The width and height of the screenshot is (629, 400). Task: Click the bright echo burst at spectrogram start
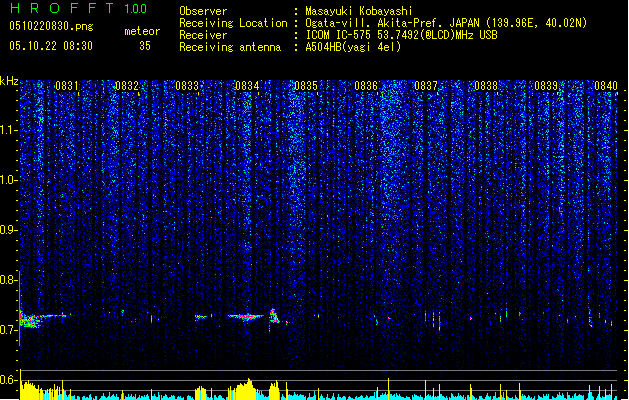coord(30,320)
